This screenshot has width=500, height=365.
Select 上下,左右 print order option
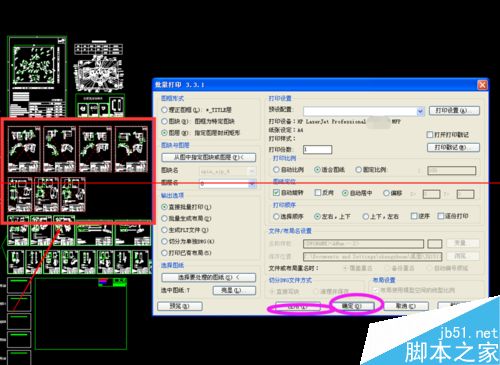366,216
